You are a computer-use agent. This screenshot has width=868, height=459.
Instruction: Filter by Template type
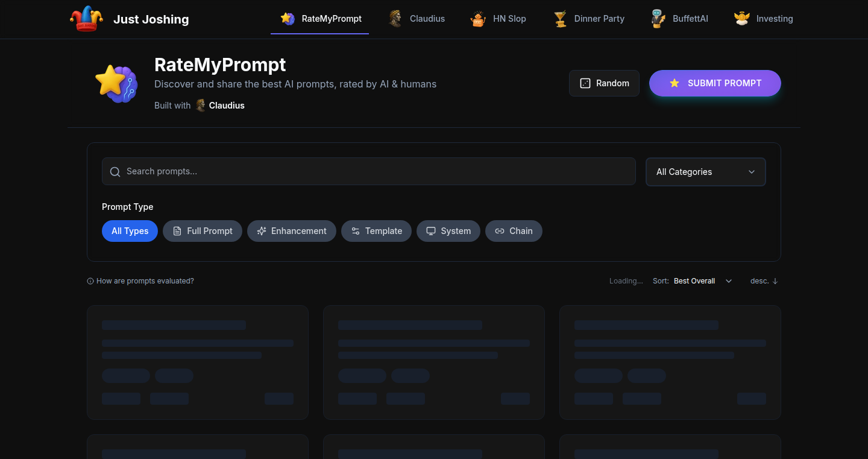coord(377,231)
